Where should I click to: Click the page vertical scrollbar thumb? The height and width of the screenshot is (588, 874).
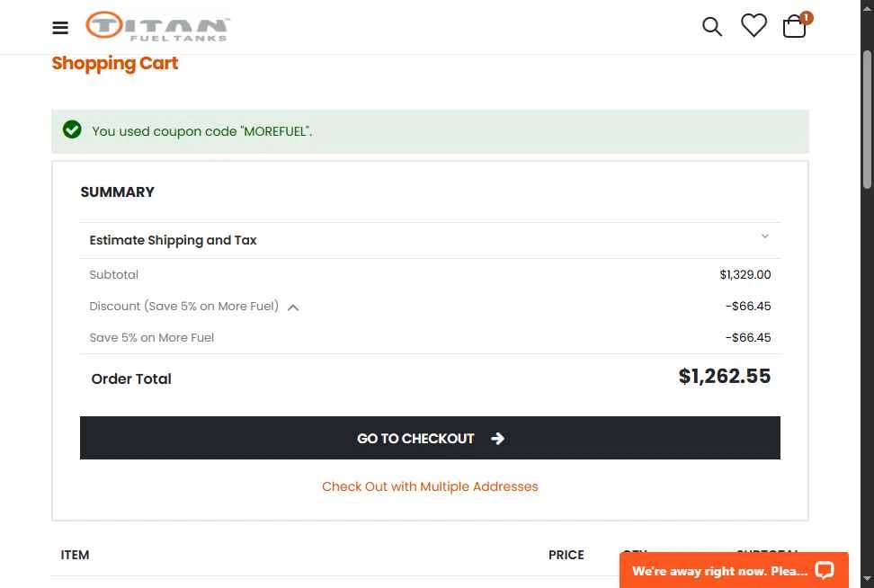867,120
